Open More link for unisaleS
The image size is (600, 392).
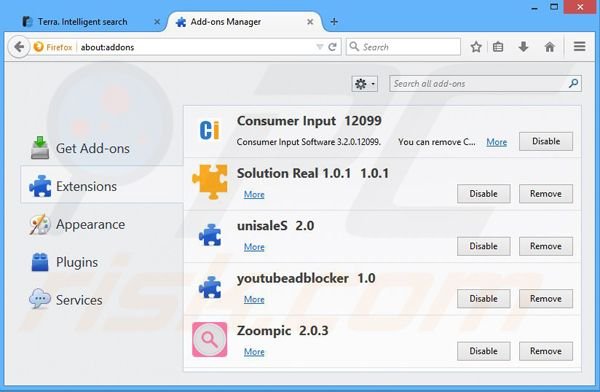[x=254, y=247]
